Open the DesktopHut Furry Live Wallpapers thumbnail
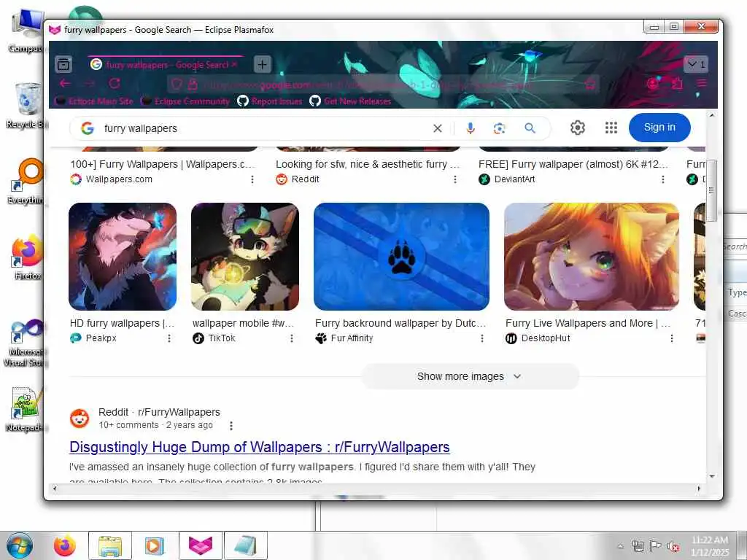Screen dimensions: 747x560 (x=592, y=257)
